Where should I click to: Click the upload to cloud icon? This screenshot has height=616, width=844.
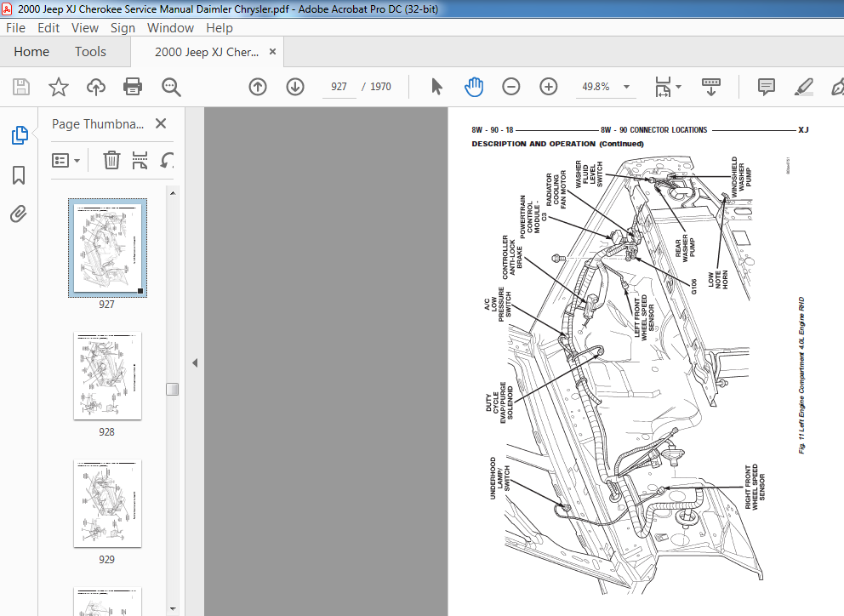tap(96, 87)
